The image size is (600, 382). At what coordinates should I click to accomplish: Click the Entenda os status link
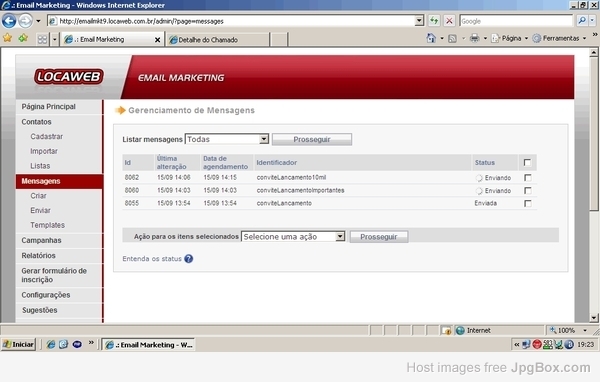tap(152, 259)
